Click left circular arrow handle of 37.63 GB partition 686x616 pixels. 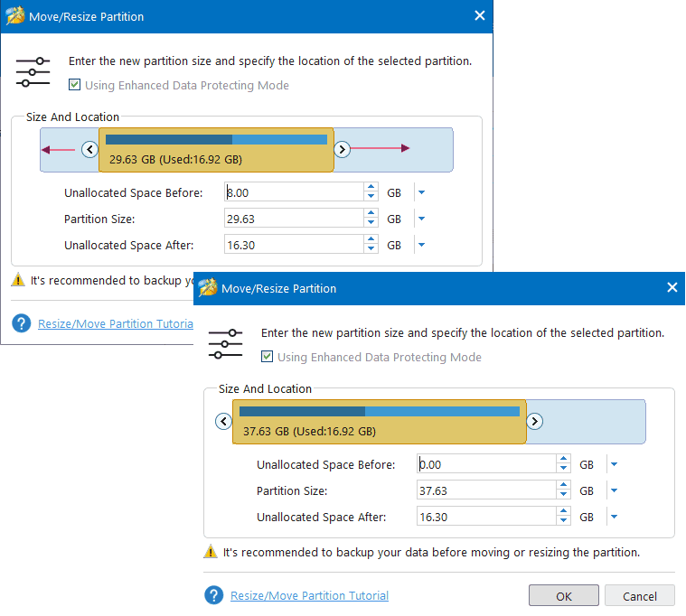coord(223,422)
